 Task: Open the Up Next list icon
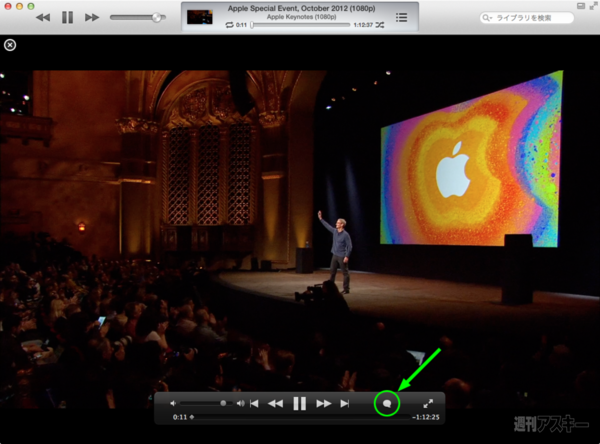click(x=401, y=17)
